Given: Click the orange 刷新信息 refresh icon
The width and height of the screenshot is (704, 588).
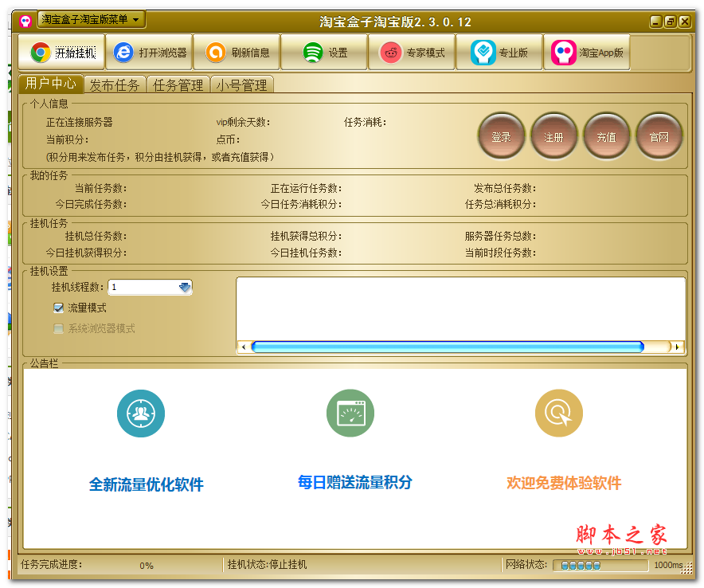Looking at the screenshot, I should coord(216,53).
